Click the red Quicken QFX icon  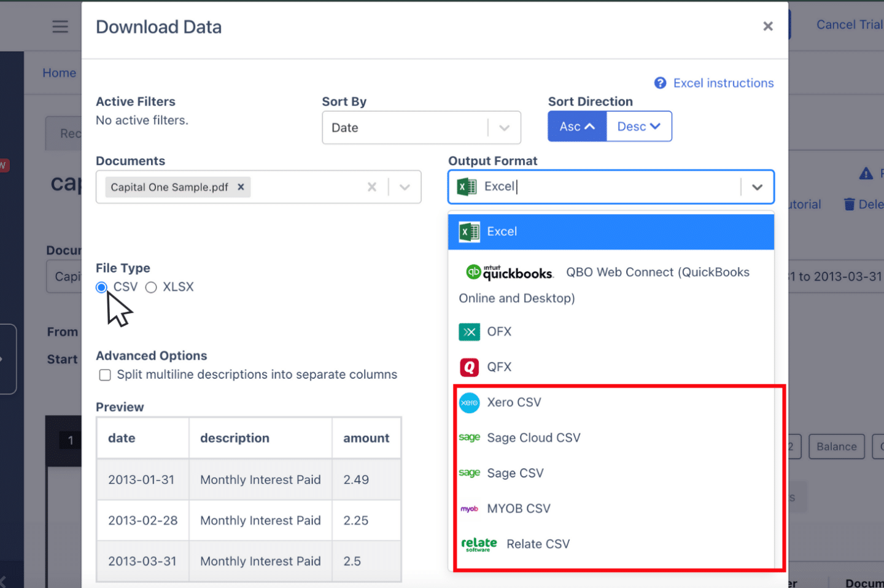point(469,367)
